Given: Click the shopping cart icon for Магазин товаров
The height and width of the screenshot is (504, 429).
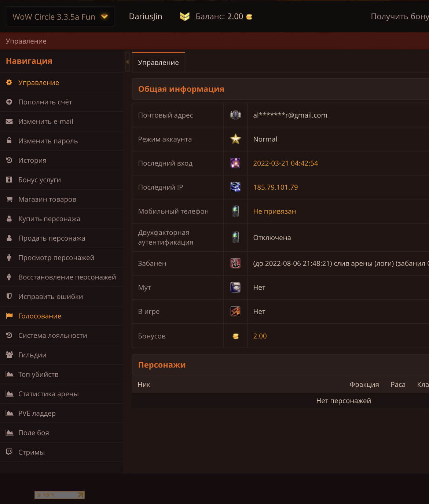Looking at the screenshot, I should click(9, 199).
